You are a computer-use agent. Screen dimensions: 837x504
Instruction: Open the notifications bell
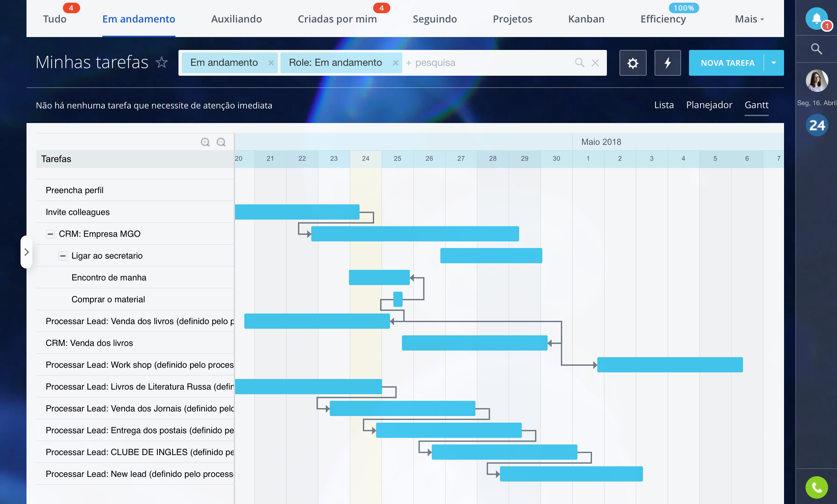[816, 18]
